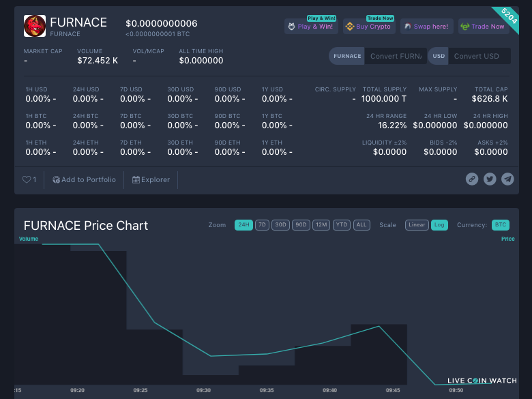Click the FURNACE converter label
532x399 pixels.
point(346,56)
